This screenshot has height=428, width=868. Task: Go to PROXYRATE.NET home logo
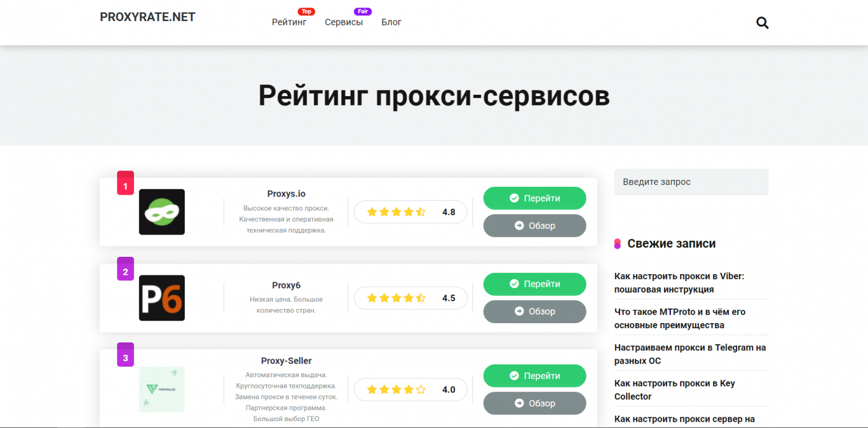tap(148, 17)
